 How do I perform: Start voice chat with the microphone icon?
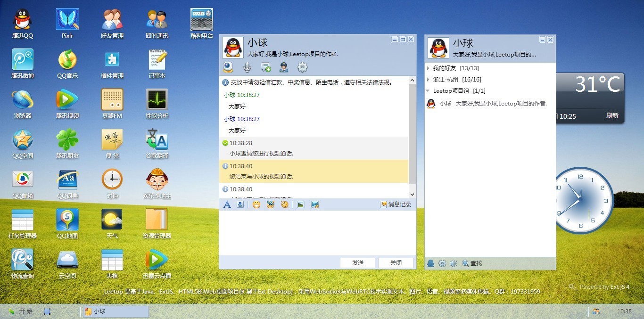(x=247, y=67)
